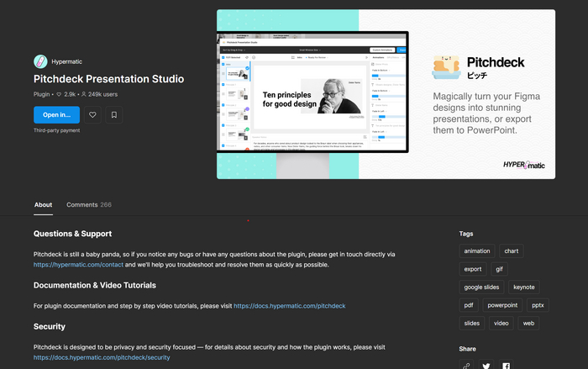Select the export tag

click(473, 269)
